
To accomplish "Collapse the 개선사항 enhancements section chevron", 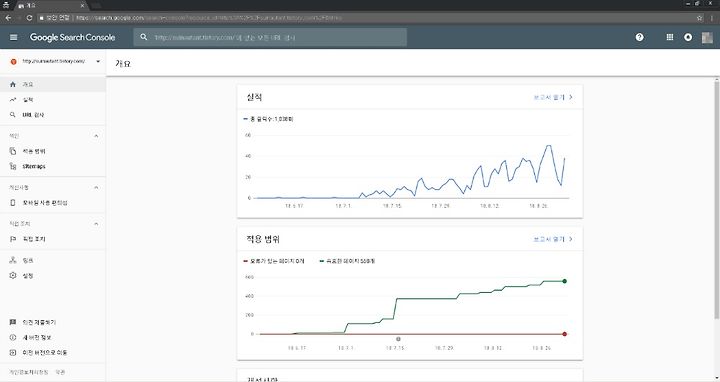I will (x=96, y=187).
